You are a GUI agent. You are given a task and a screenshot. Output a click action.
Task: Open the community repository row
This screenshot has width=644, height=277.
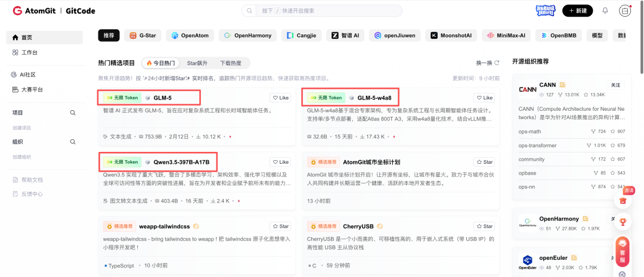572,159
